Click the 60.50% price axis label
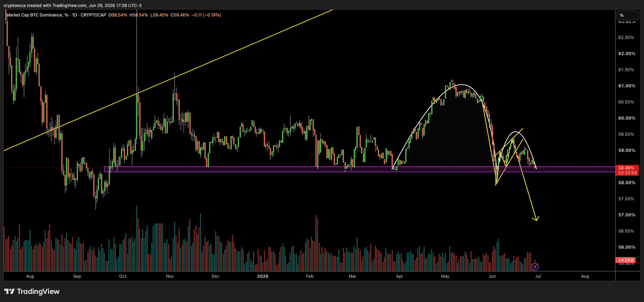 [626, 102]
